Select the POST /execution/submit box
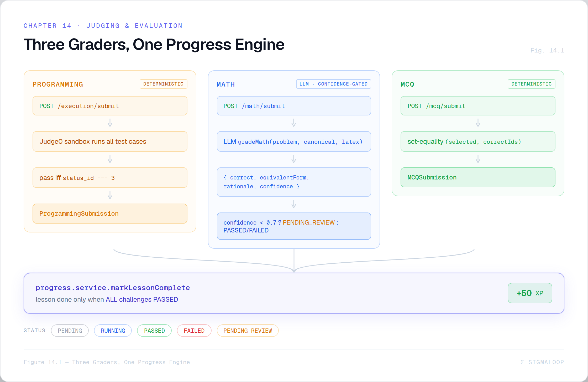 pos(110,106)
